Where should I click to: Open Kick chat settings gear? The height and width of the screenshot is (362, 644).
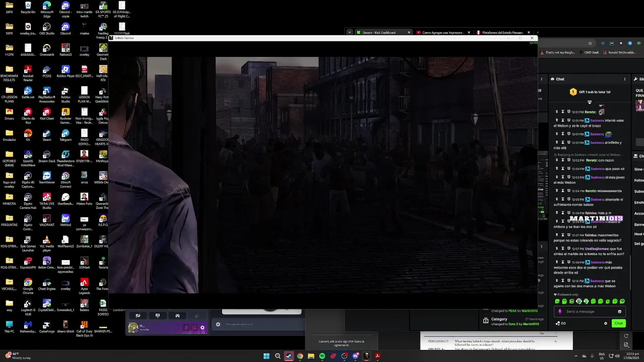click(x=605, y=323)
